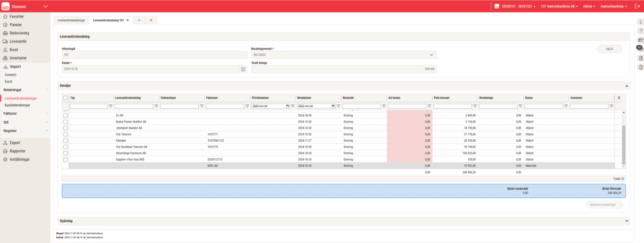This screenshot has height=243, width=644.
Task: Open the 20240101 - 20241231 period dropdown
Action: click(518, 7)
